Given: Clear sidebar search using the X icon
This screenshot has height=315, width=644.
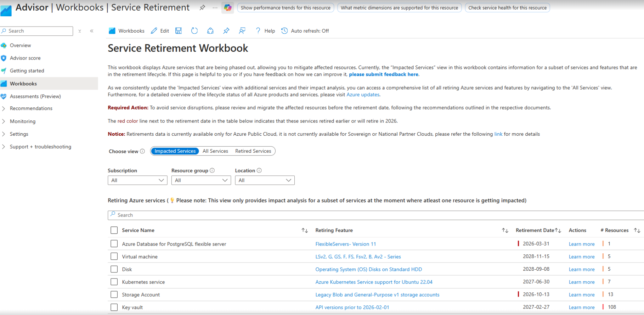Looking at the screenshot, I should [x=80, y=31].
